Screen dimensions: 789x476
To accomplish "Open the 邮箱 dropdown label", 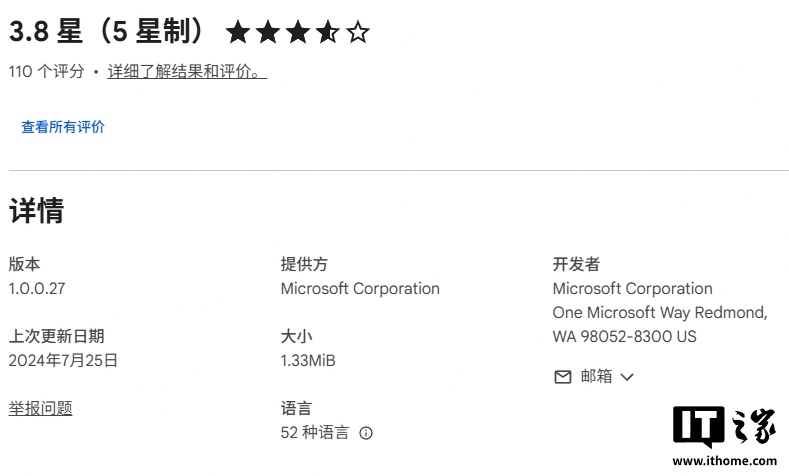I will pos(596,376).
